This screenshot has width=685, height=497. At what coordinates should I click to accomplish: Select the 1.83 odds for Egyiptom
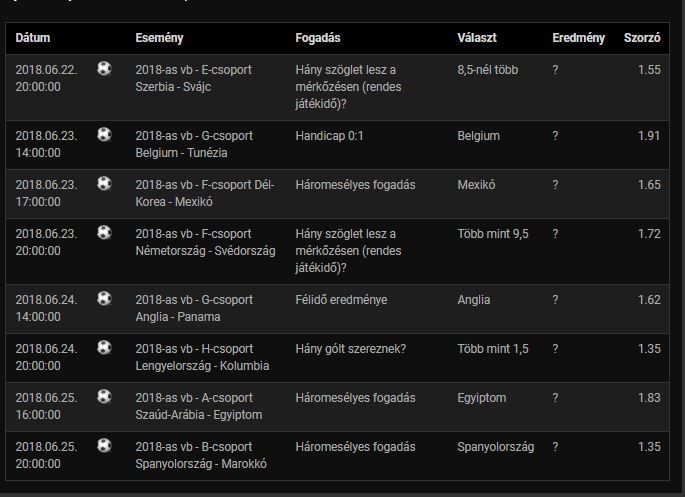(649, 398)
